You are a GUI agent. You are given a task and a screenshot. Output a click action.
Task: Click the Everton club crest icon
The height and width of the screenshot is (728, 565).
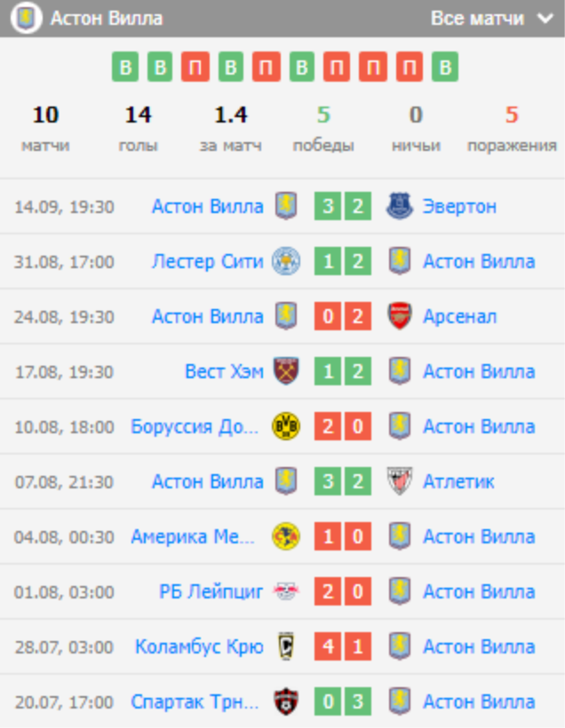point(400,207)
